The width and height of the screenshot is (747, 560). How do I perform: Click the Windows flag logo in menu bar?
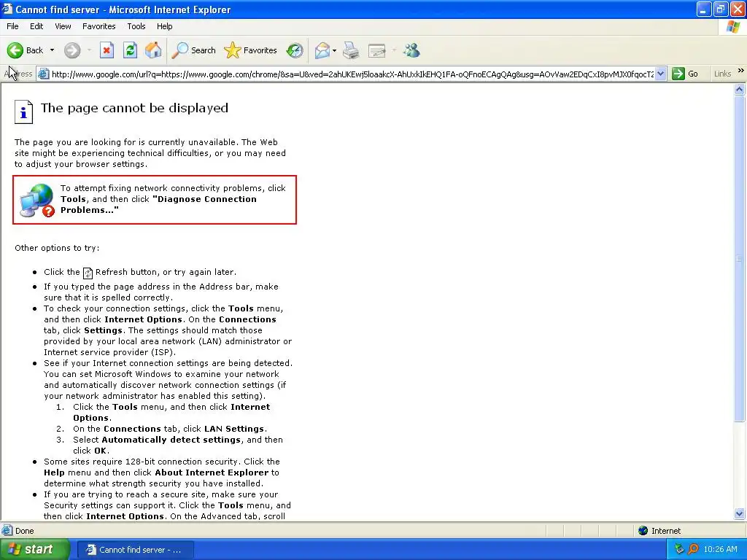[733, 27]
